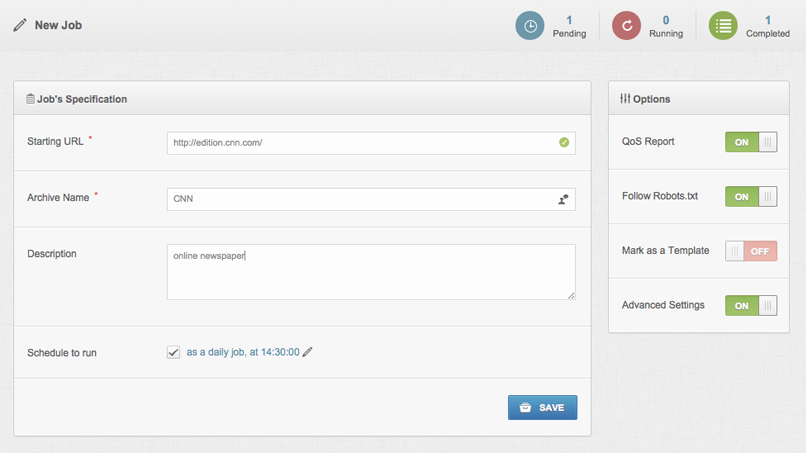
Task: Click the pencil icon beside New Job
Action: (x=20, y=25)
